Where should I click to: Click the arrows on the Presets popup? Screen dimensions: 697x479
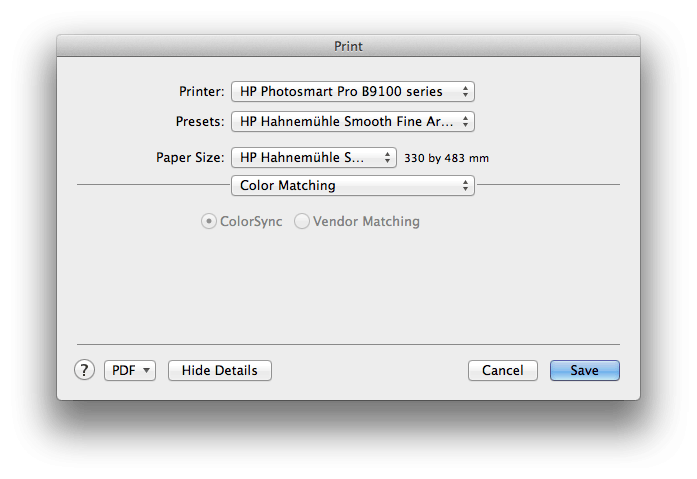click(465, 122)
